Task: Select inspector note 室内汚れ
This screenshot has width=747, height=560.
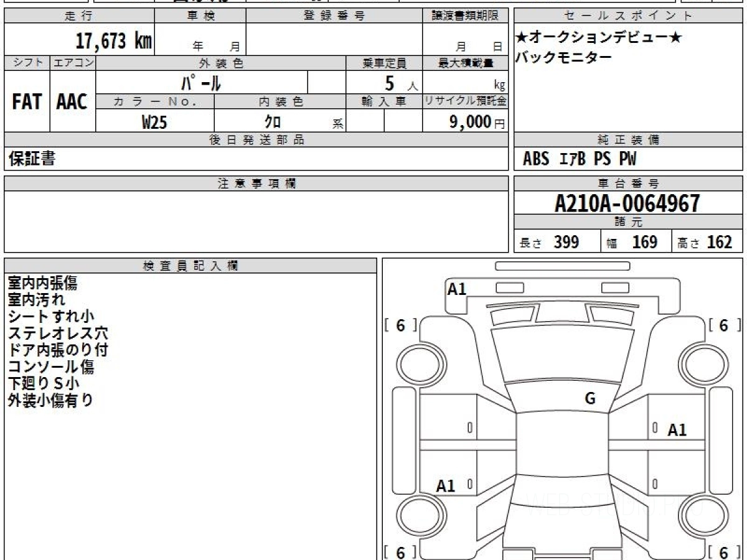Action: [37, 300]
